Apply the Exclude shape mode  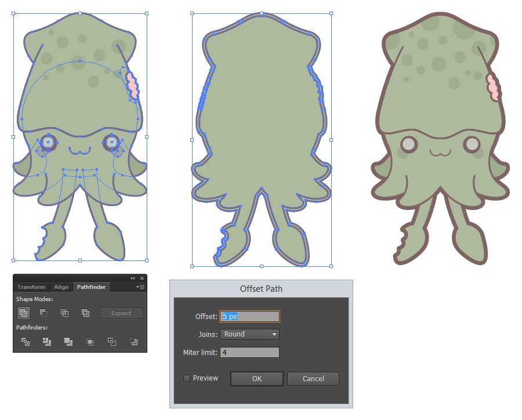click(x=85, y=313)
